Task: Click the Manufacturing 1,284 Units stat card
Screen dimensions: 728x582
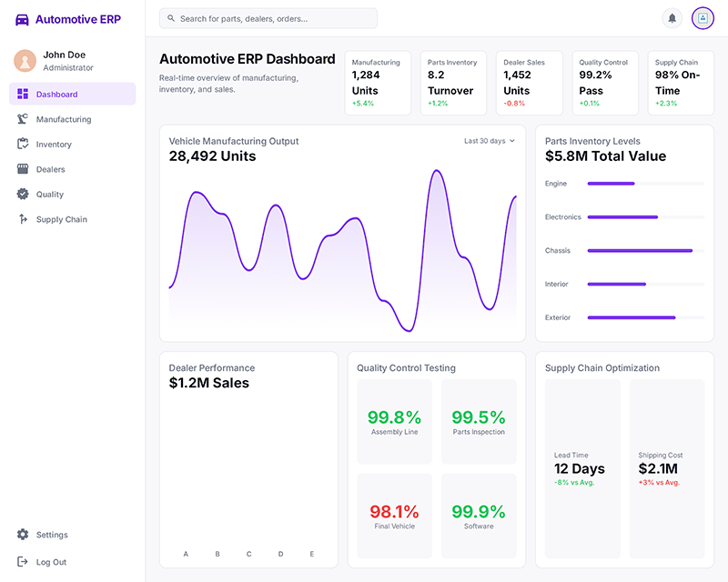Action: pos(378,82)
